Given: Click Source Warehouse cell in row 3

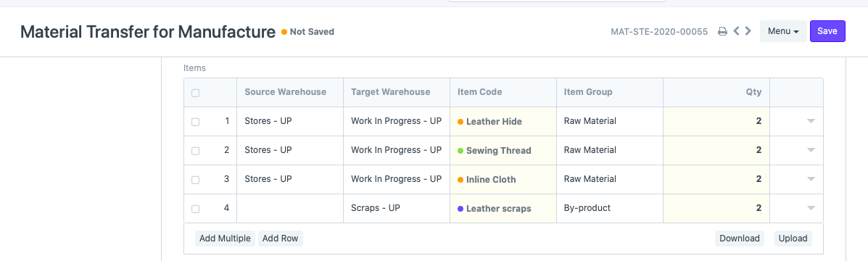Looking at the screenshot, I should (x=290, y=179).
